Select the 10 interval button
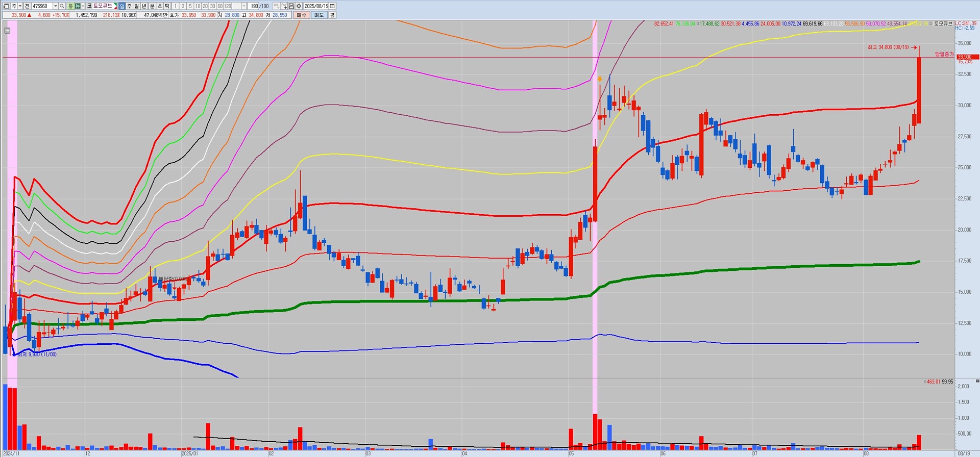The image size is (980, 457). click(x=198, y=6)
